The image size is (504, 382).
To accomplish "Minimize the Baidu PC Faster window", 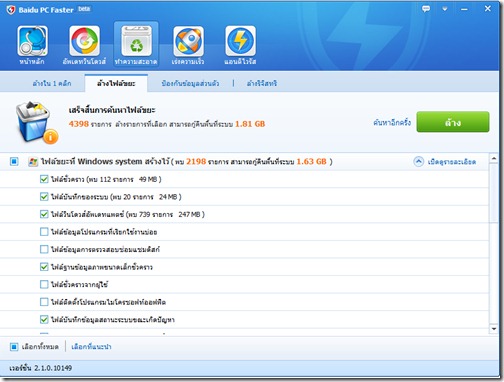I will (464, 9).
